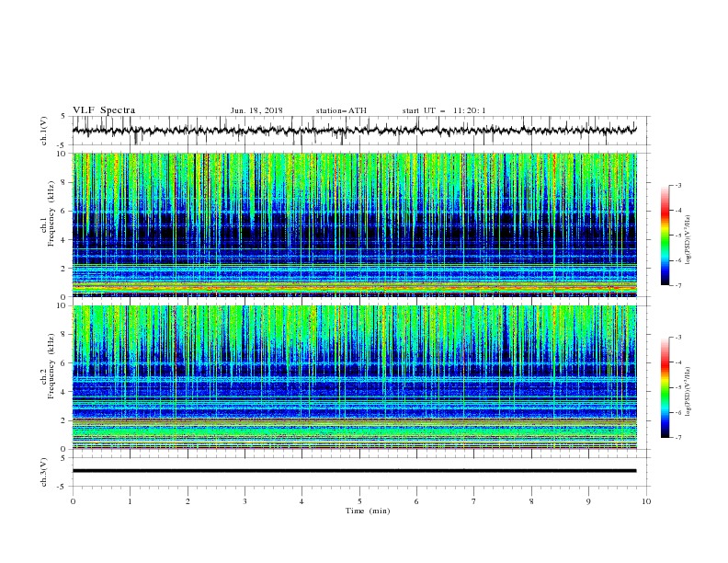Image resolution: width=728 pixels, height=563 pixels.
Task: Click the ch.1 voltage waveform trace panel
Action: [360, 131]
